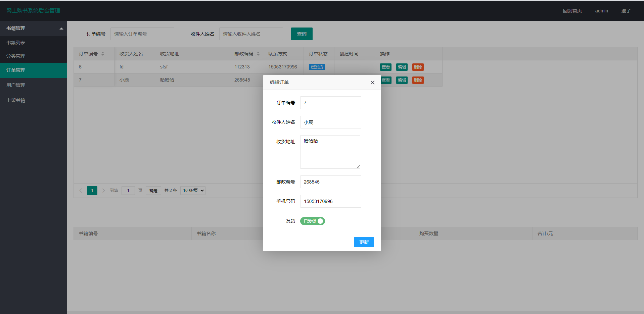Click the 查询 search button
644x314 pixels.
pos(302,34)
